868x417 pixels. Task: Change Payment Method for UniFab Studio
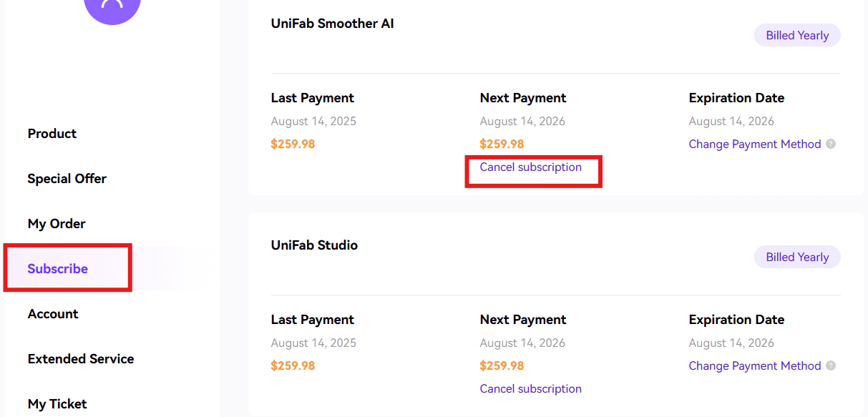click(755, 366)
